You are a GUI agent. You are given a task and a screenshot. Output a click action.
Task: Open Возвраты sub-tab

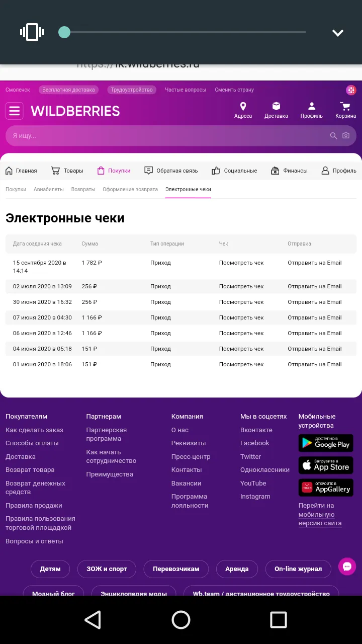(83, 190)
